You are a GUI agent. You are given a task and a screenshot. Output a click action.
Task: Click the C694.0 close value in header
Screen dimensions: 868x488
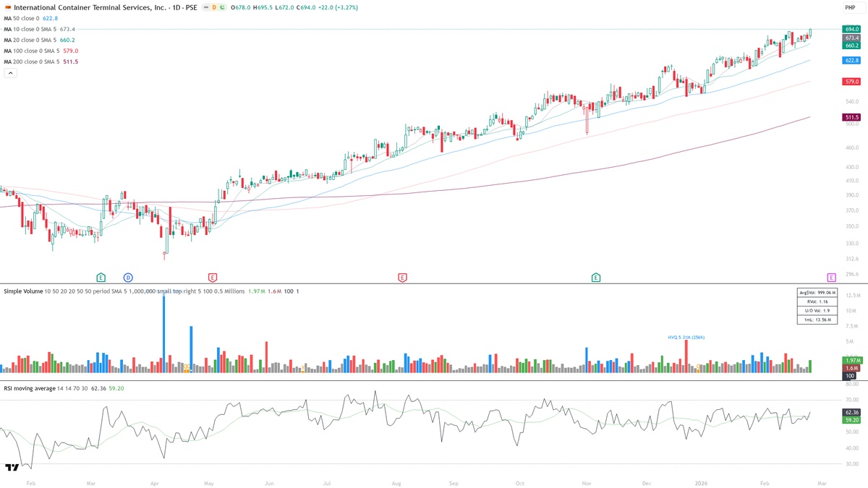[x=306, y=7]
